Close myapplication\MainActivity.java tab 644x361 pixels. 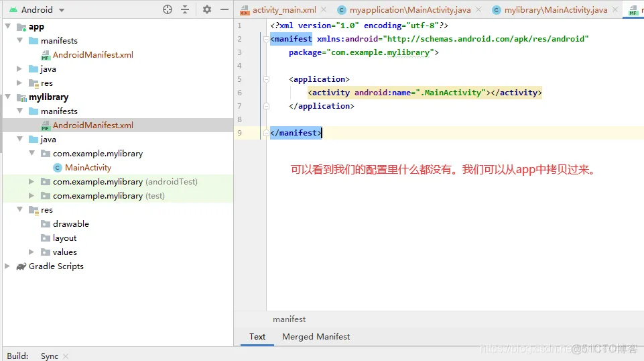(478, 9)
